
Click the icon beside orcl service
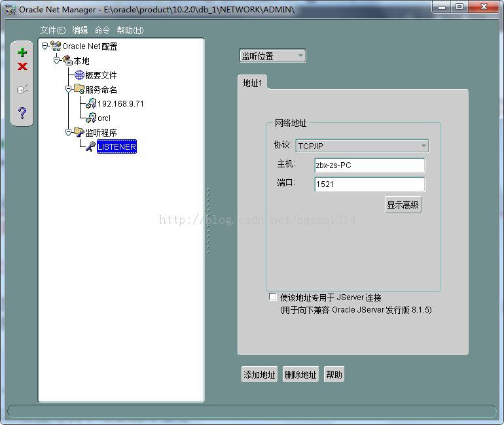(x=91, y=118)
